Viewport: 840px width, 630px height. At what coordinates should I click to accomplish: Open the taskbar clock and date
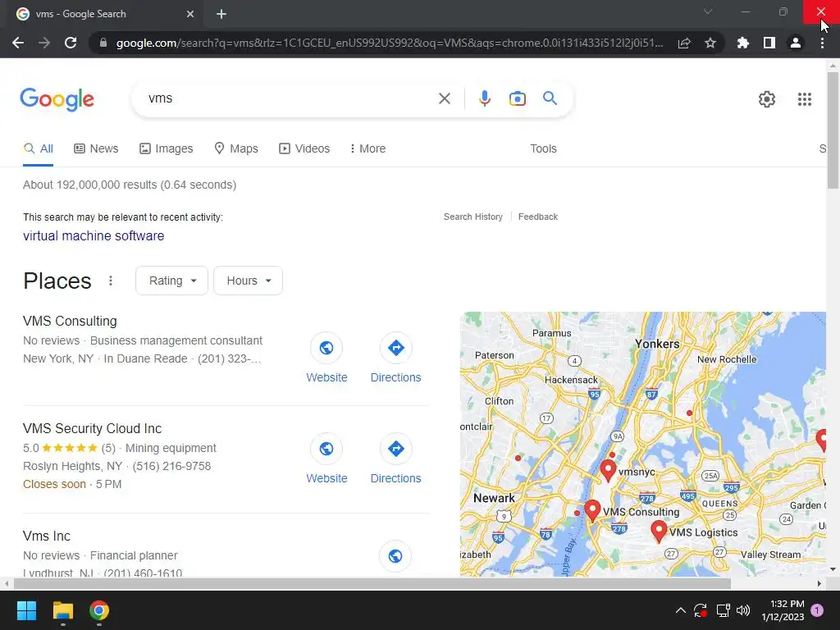click(783, 610)
